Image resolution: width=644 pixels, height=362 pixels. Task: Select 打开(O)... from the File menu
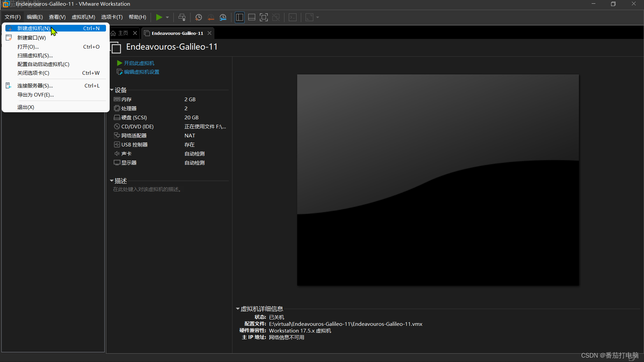click(x=28, y=47)
